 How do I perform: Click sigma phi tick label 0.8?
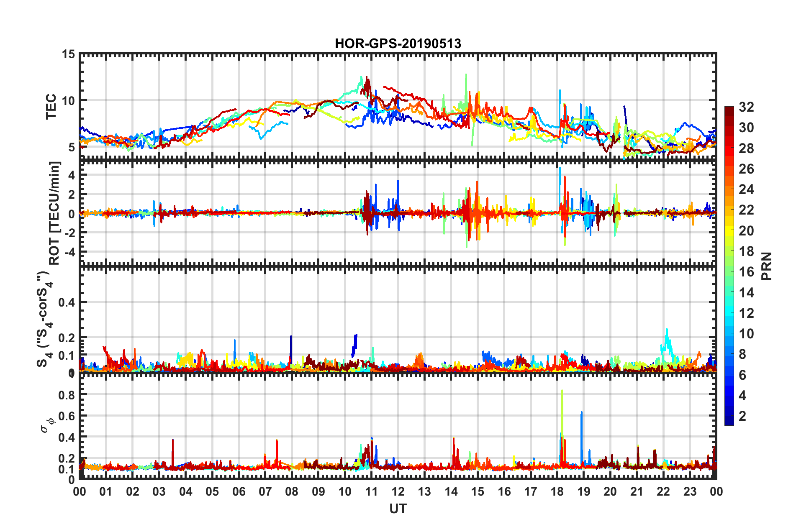pyautogui.click(x=67, y=395)
